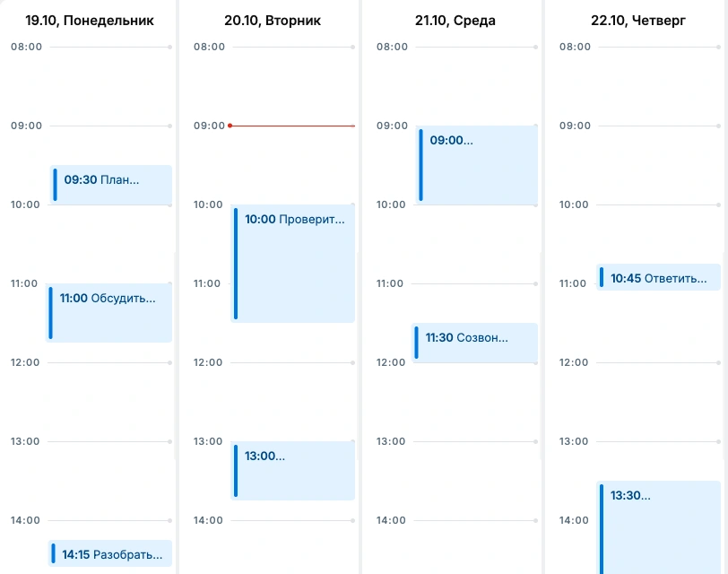
Task: Click the empty 08:00 slot on Monday
Action: tap(110, 86)
